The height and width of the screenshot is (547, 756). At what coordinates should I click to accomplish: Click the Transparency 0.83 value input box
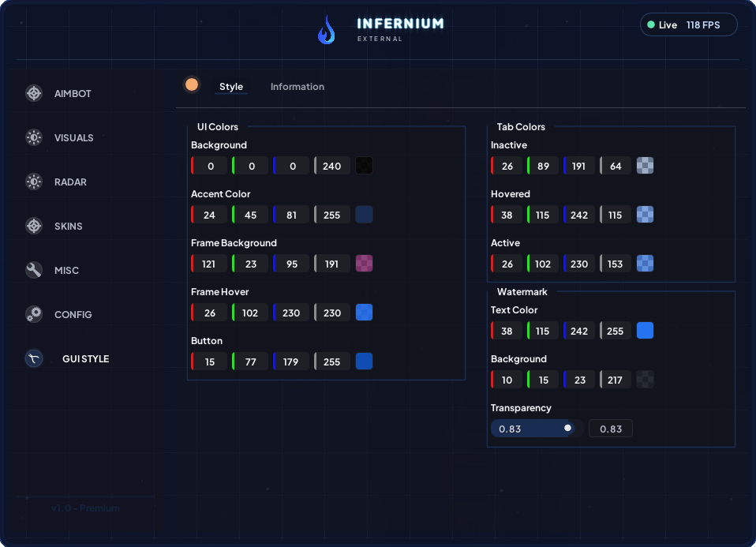point(610,429)
